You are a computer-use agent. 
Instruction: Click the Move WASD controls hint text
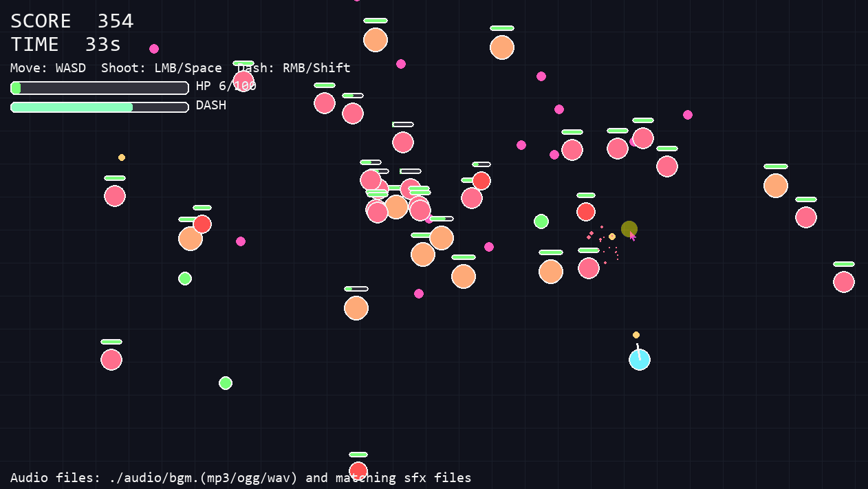click(x=48, y=68)
